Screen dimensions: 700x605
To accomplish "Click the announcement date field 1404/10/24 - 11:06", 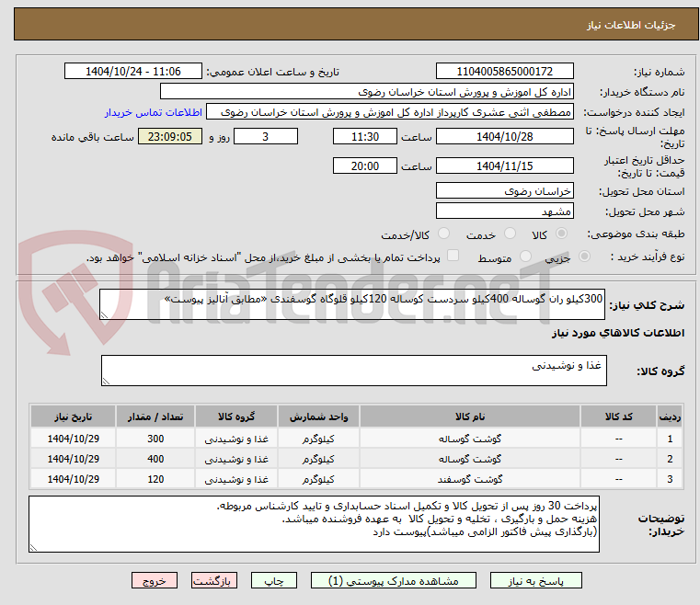I will pyautogui.click(x=133, y=72).
